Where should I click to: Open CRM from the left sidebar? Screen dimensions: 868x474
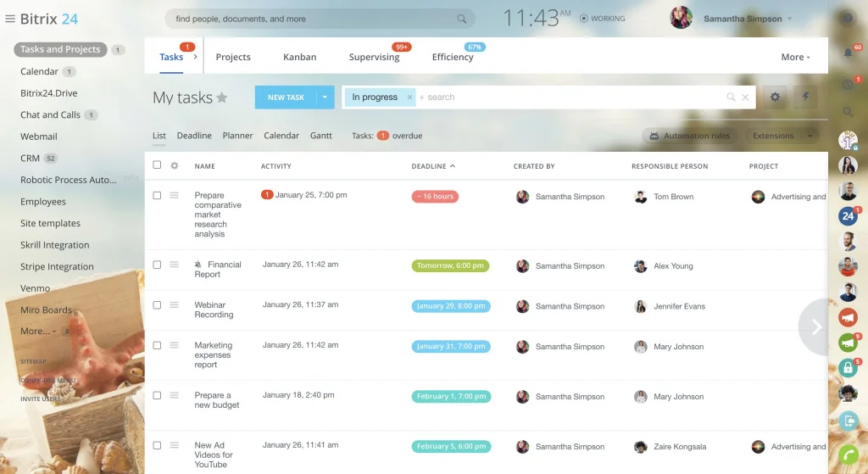[x=31, y=159]
